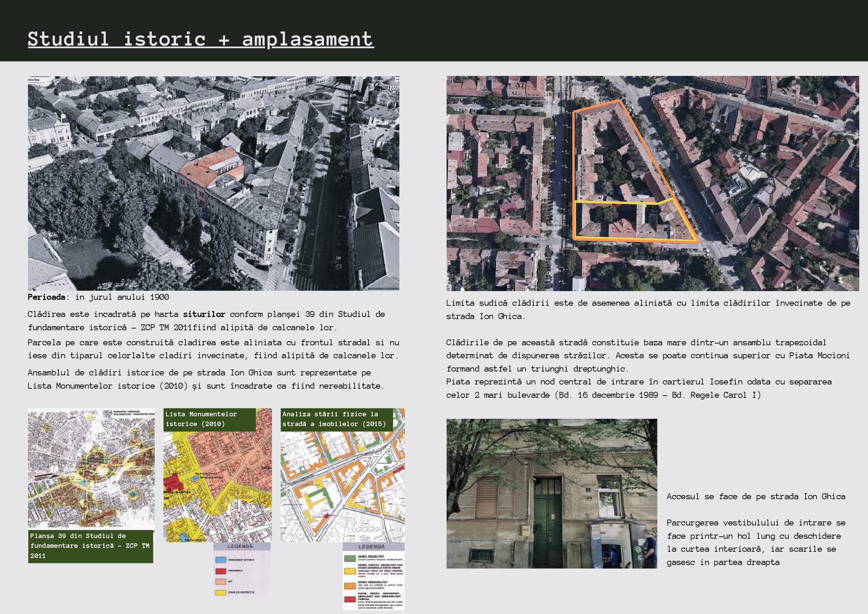The width and height of the screenshot is (868, 614).
Task: Click the line starting 'determinat de dispunerea străzilor'
Action: (x=648, y=356)
